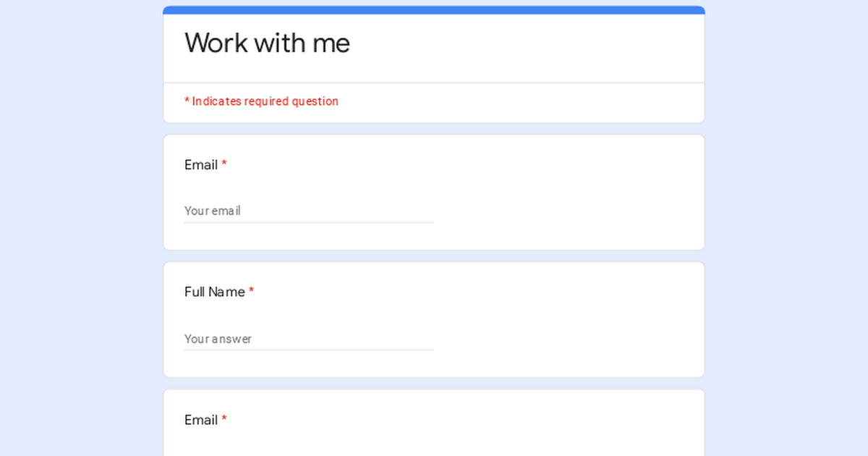Select the Full Name question card
Screen dimensions: 868x456
pyautogui.click(x=434, y=319)
